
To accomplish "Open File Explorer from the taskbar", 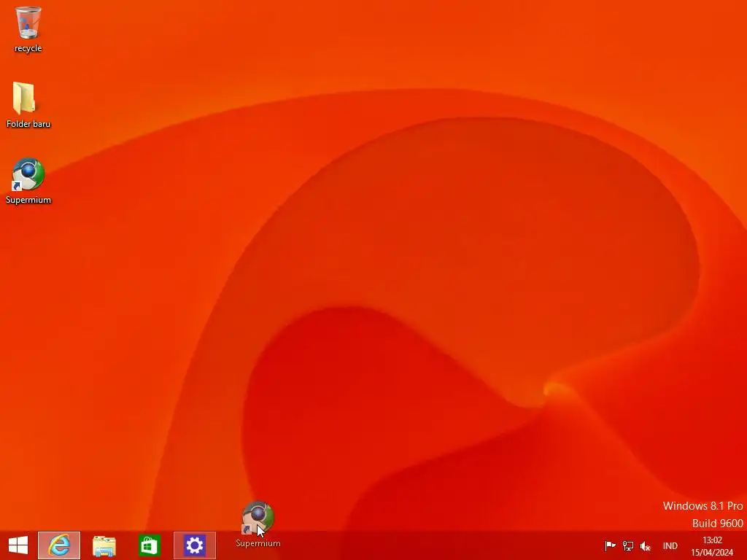I will pos(104,545).
